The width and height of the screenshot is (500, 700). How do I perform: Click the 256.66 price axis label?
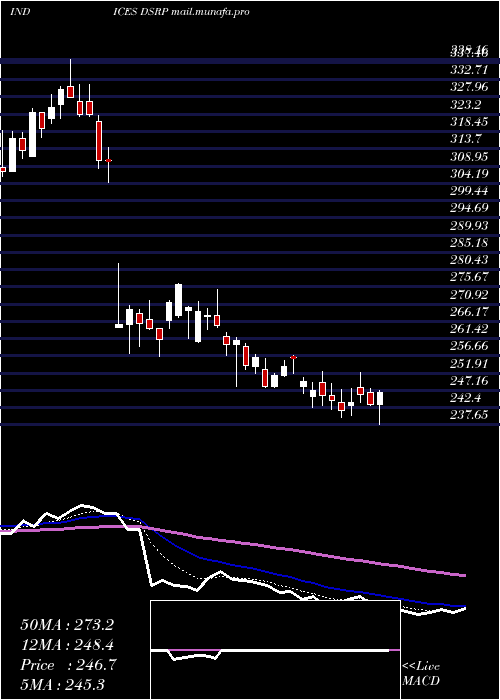pyautogui.click(x=470, y=346)
